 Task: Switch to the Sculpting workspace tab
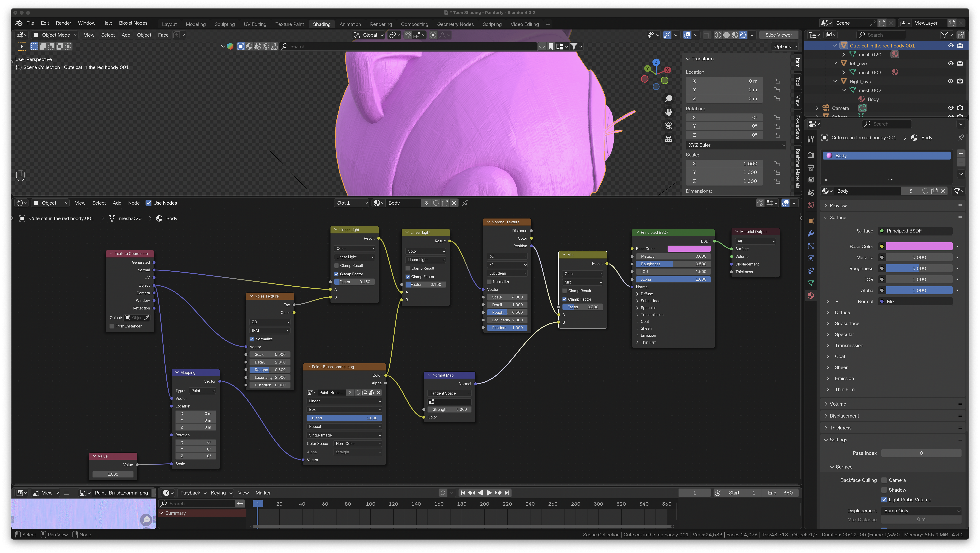coord(224,24)
